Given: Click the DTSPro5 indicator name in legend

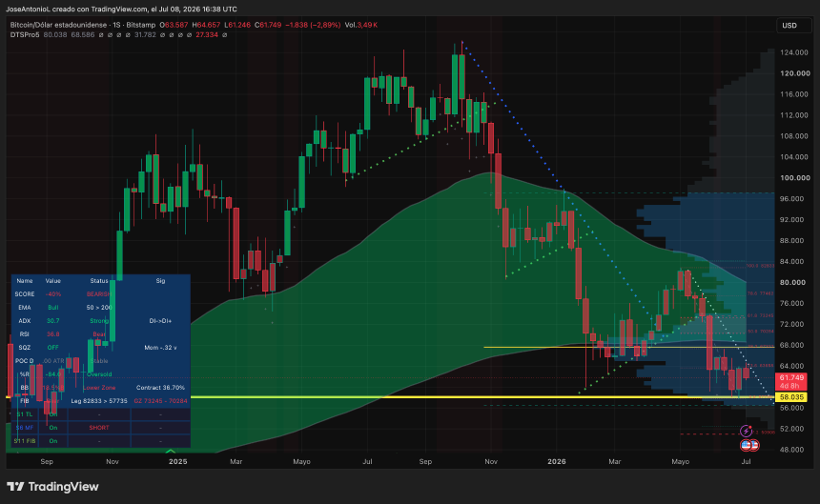Looking at the screenshot, I should click(25, 35).
